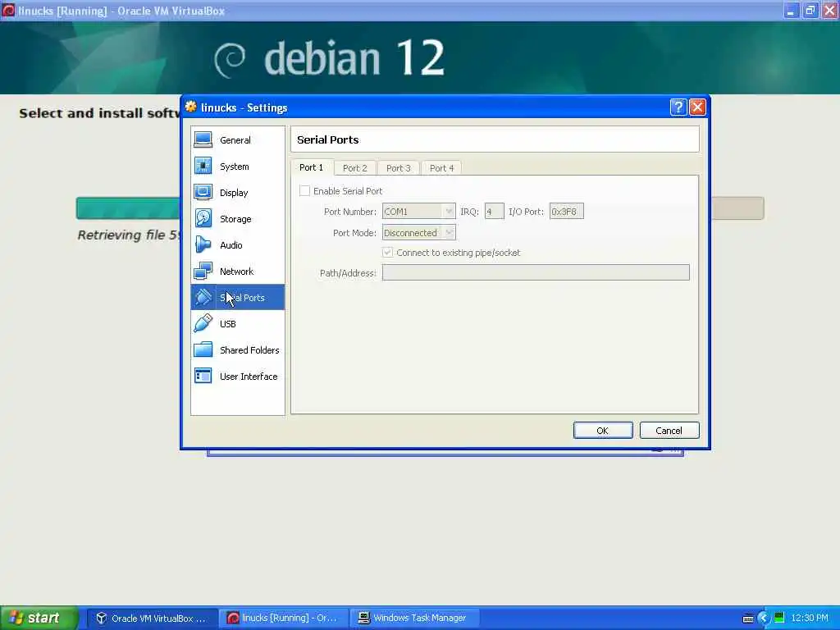The height and width of the screenshot is (630, 840).
Task: Click the Debian swirl logo
Action: click(x=230, y=60)
